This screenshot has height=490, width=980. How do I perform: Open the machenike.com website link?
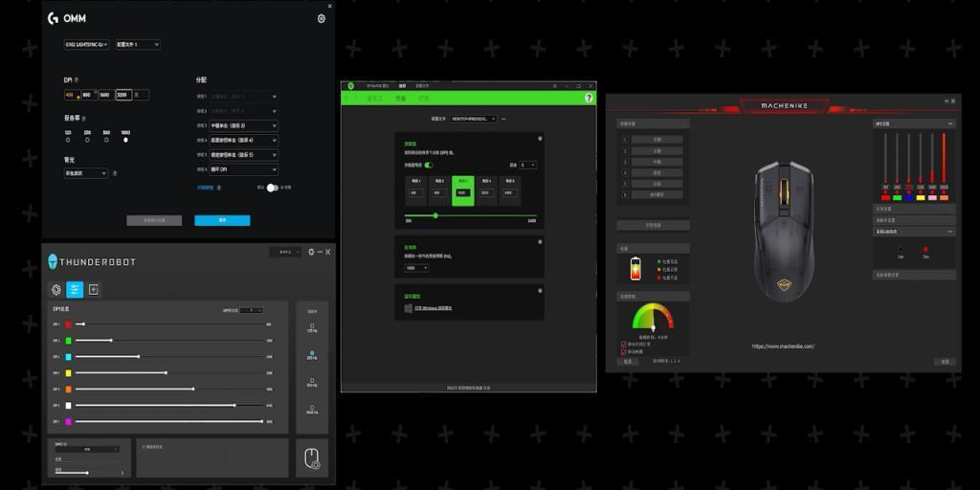(x=783, y=346)
